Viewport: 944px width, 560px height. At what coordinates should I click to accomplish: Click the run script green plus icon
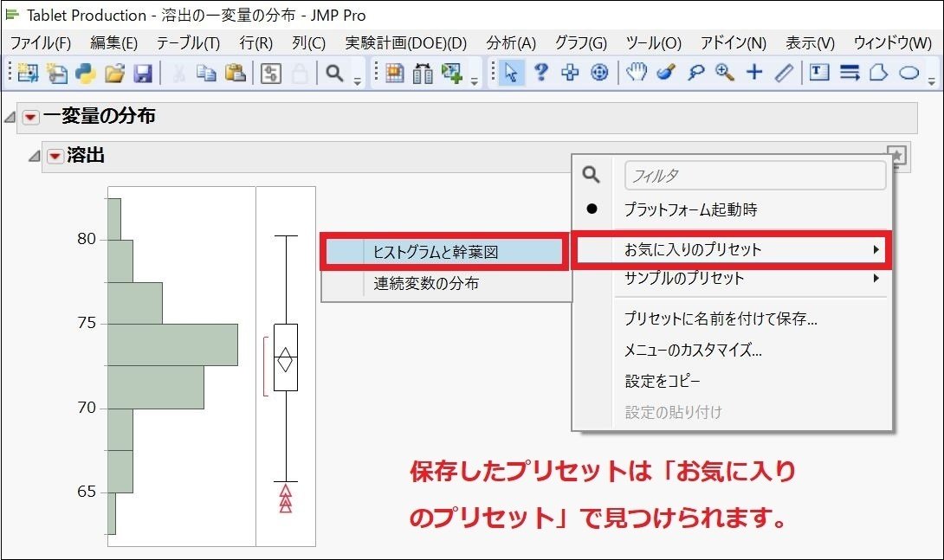pos(452,73)
